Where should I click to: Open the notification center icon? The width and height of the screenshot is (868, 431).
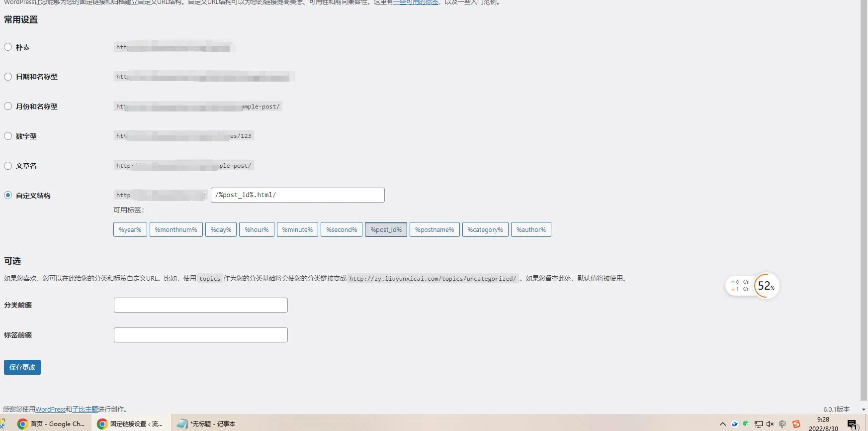pyautogui.click(x=853, y=425)
